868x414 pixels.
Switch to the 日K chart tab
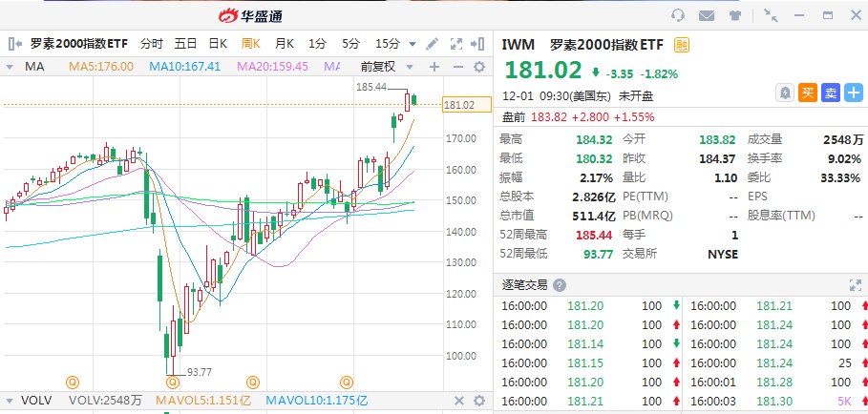point(218,44)
